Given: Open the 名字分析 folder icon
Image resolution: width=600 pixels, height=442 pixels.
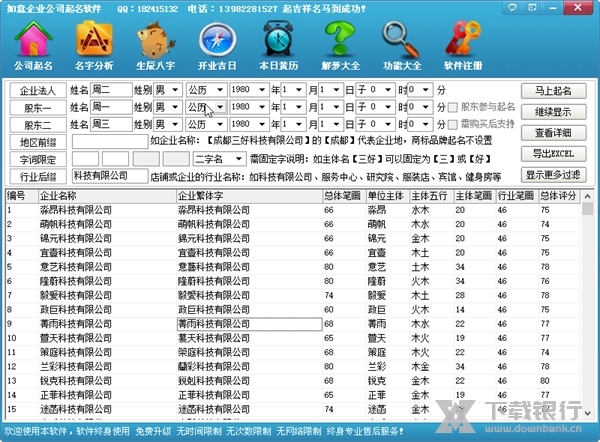Looking at the screenshot, I should coord(94,45).
